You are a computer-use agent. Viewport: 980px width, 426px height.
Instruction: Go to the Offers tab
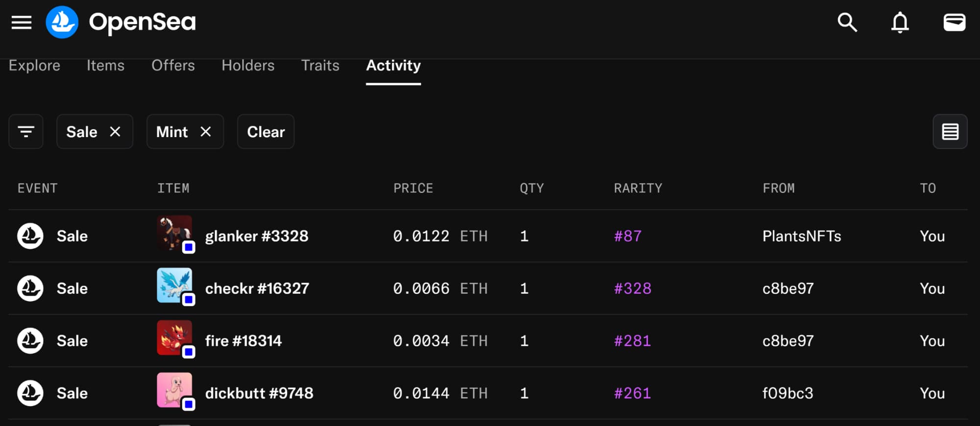pos(173,65)
